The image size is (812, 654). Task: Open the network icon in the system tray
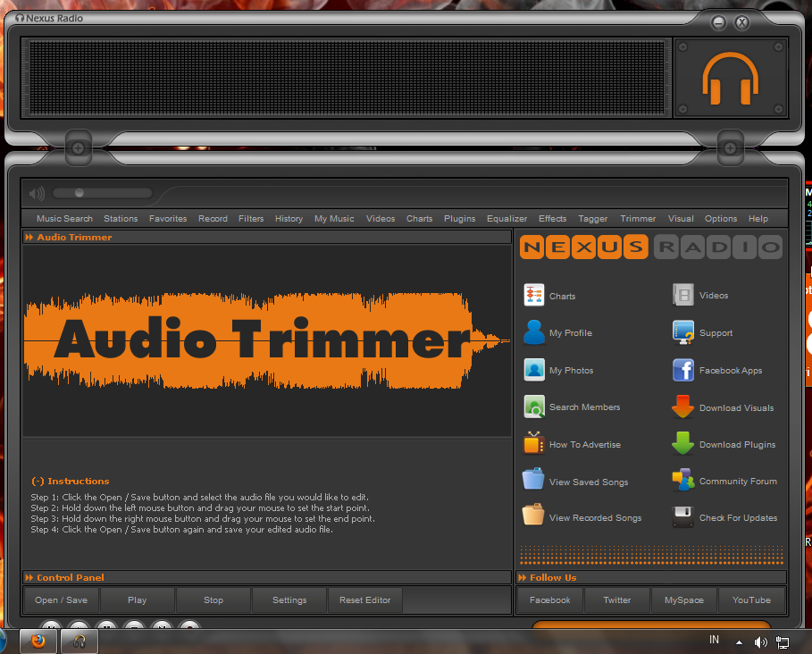click(x=782, y=642)
